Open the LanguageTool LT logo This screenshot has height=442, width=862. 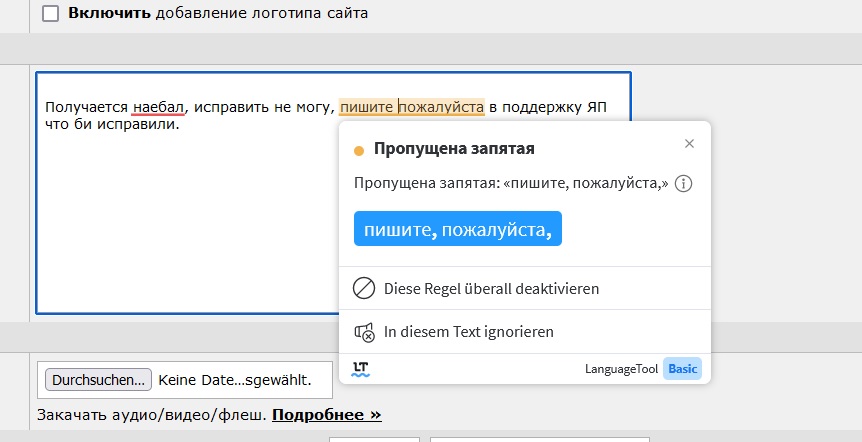click(x=361, y=369)
